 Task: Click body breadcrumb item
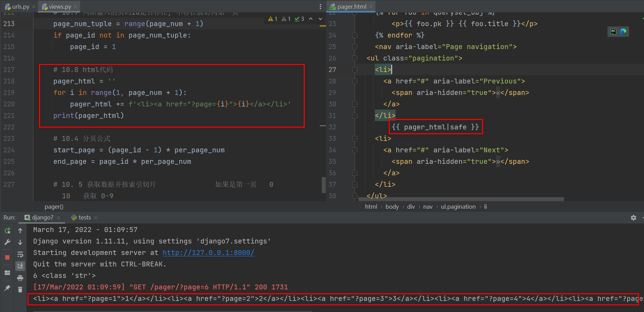392,207
